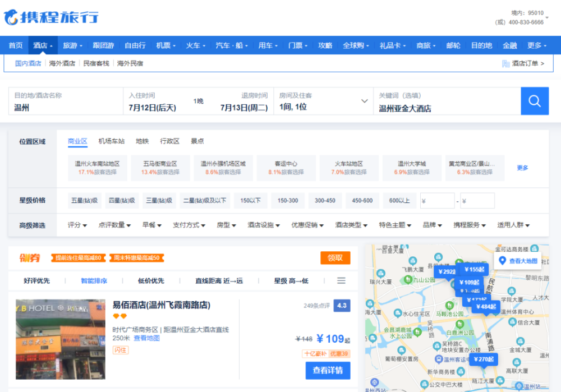This screenshot has height=392, width=561.
Task: Open the 查看地图 link
Action: point(146,338)
